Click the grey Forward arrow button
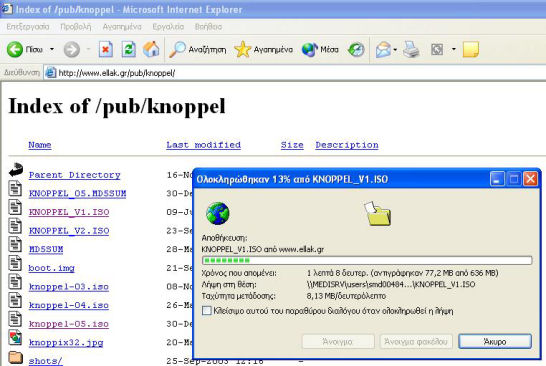 pos(72,49)
